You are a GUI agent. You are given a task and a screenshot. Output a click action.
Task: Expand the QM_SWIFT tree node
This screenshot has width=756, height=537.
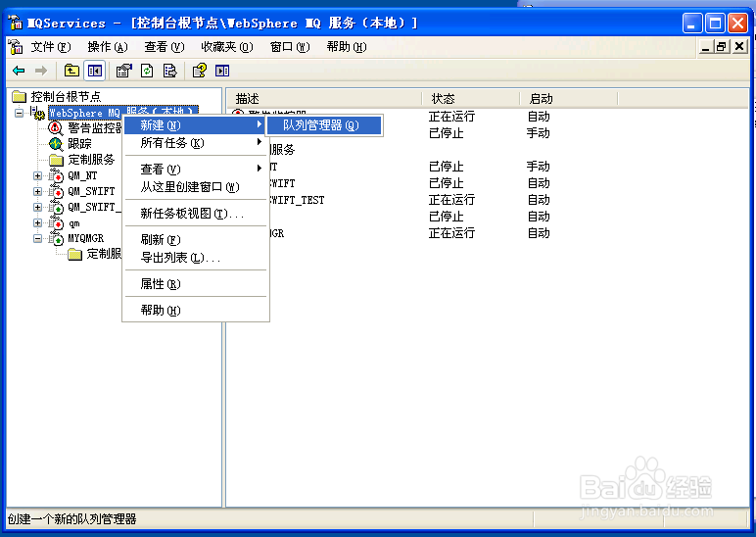pos(37,191)
